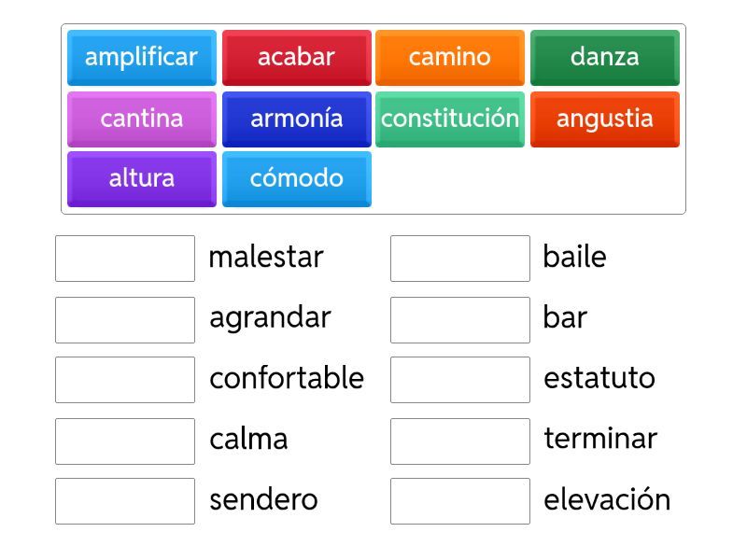Choose the empty slot beside 'calma'
747x560 pixels.
click(125, 441)
